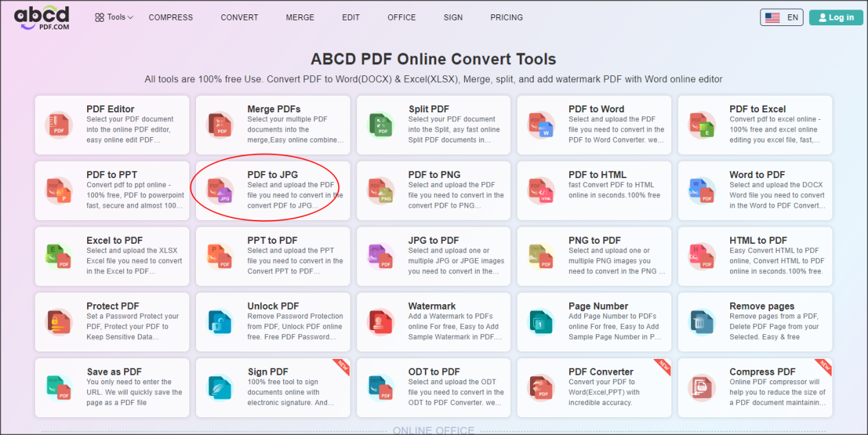Screen dimensions: 868x435
Task: Click the PDF to JPG card icon
Action: click(x=219, y=190)
